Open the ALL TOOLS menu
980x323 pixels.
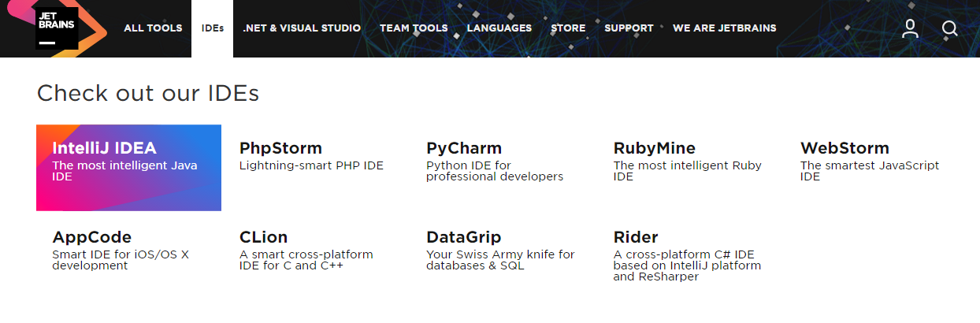click(x=153, y=28)
